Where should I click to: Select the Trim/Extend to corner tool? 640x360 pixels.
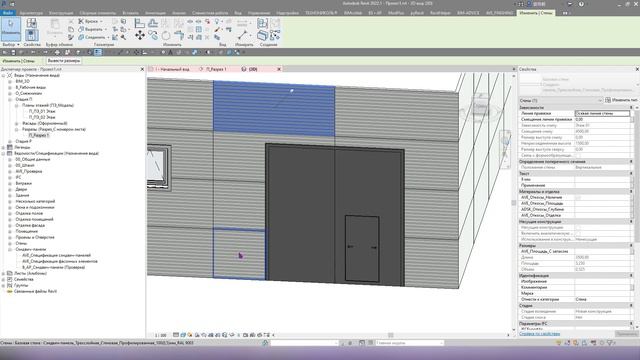click(x=179, y=36)
